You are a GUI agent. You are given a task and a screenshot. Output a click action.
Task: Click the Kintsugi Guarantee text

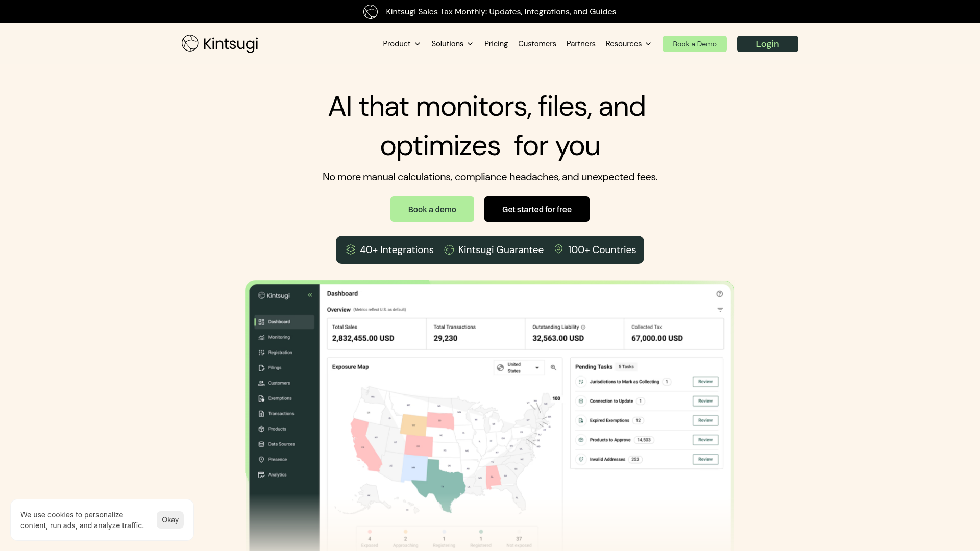point(501,249)
